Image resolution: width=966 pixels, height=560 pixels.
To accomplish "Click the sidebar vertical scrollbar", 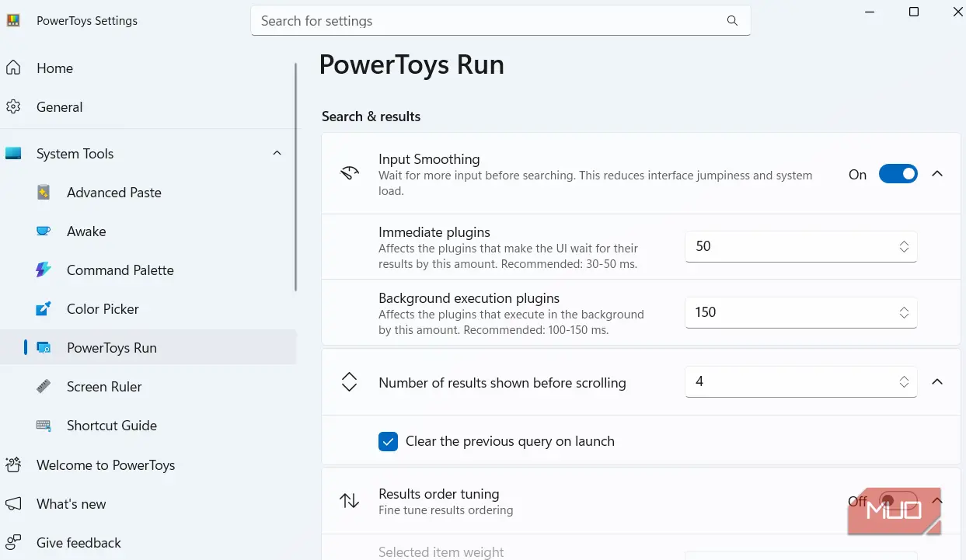I will pyautogui.click(x=295, y=177).
